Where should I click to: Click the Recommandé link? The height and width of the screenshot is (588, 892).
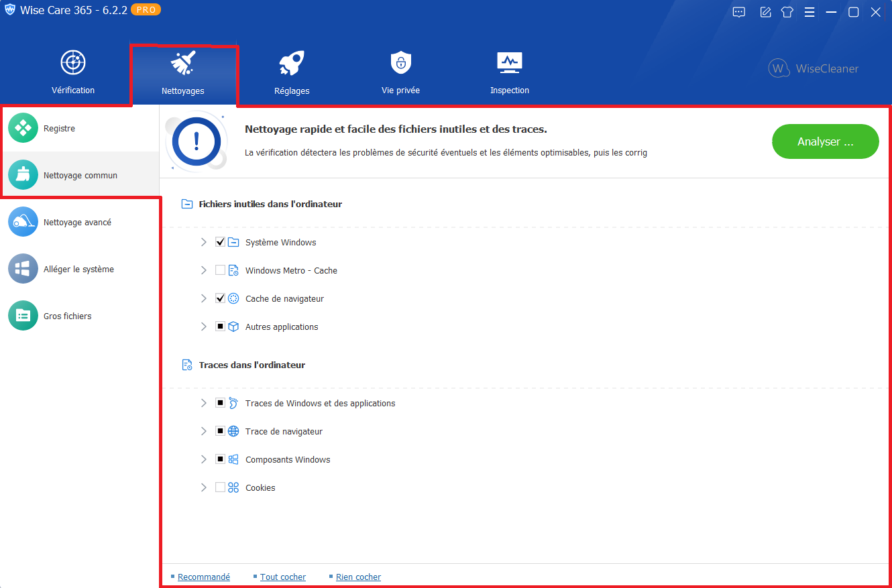click(x=204, y=577)
